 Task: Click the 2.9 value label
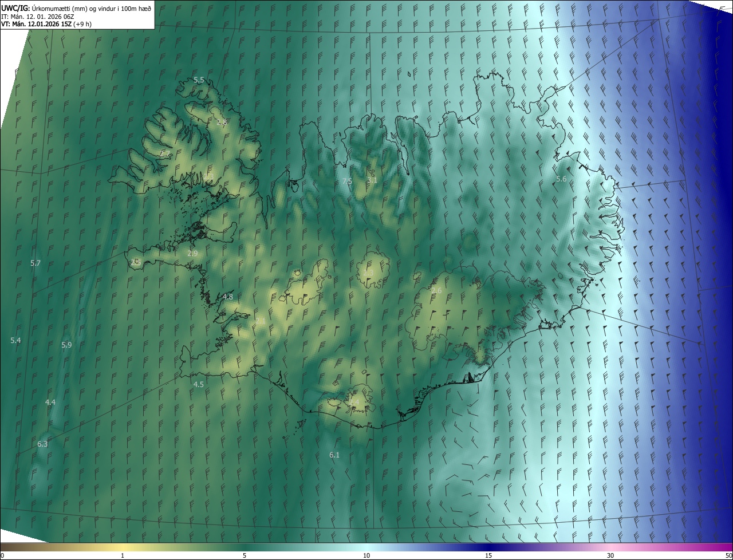point(192,253)
